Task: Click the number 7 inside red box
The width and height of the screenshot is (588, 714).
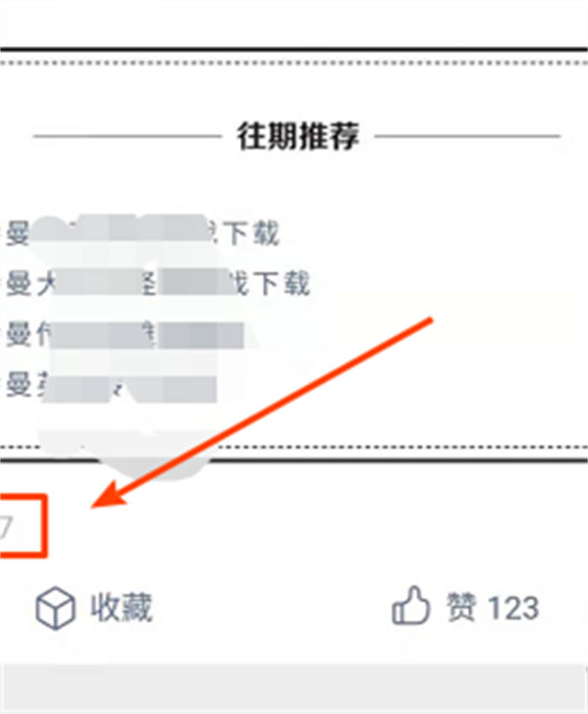Action: click(6, 528)
